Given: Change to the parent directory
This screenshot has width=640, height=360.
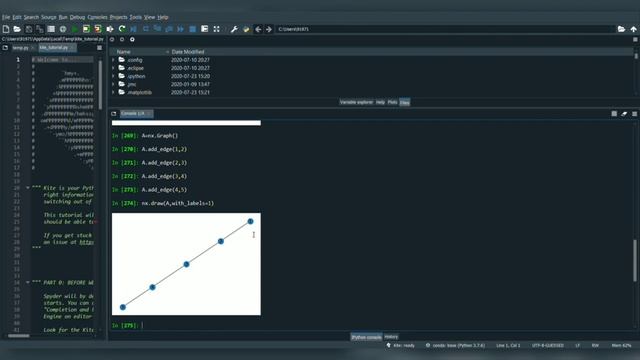Looking at the screenshot, I should tap(633, 29).
